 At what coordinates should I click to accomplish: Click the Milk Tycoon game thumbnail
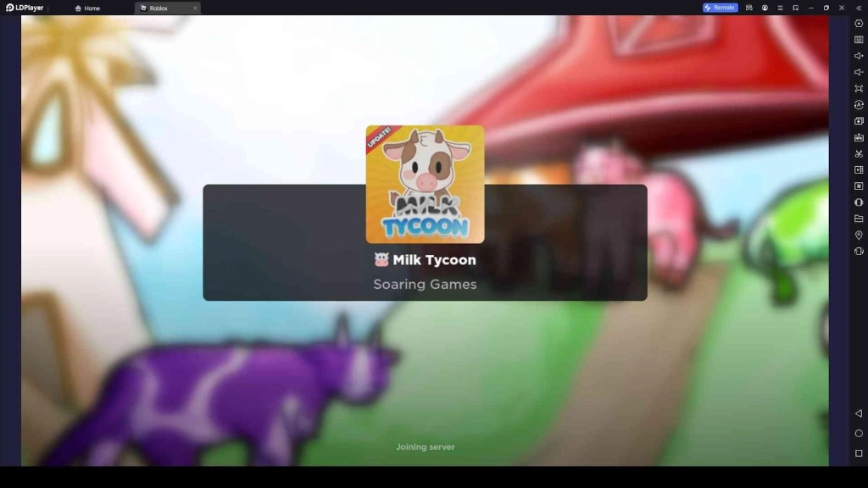(425, 184)
